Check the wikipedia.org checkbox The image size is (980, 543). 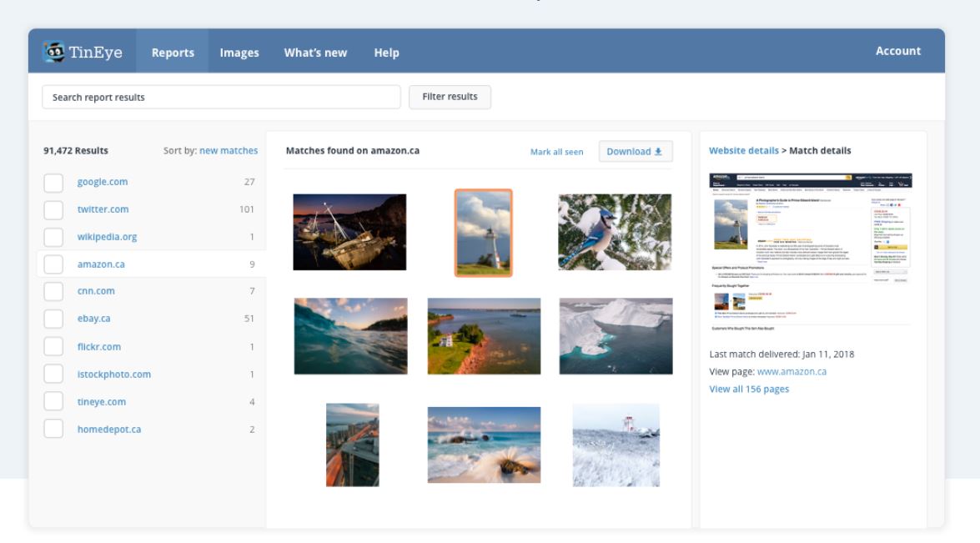click(53, 238)
